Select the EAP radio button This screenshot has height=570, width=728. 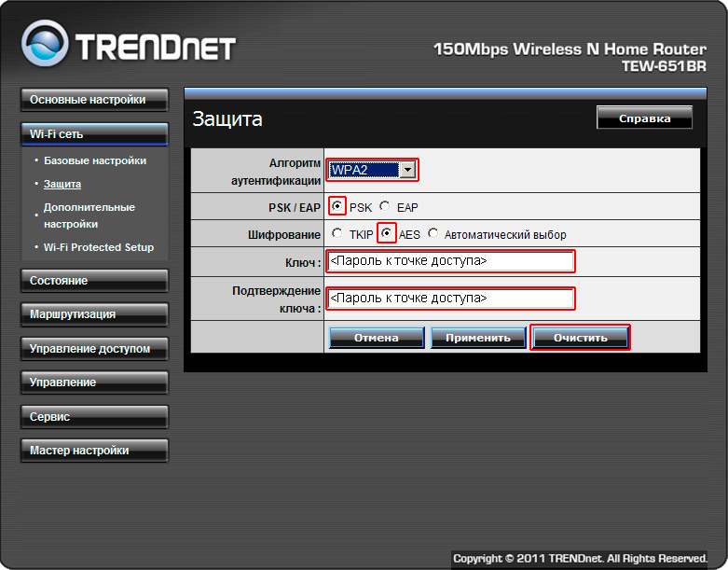384,206
